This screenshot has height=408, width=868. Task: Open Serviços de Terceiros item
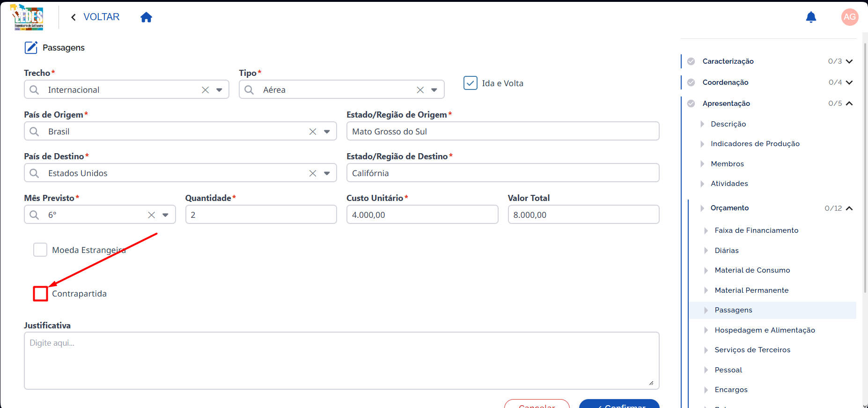(752, 350)
